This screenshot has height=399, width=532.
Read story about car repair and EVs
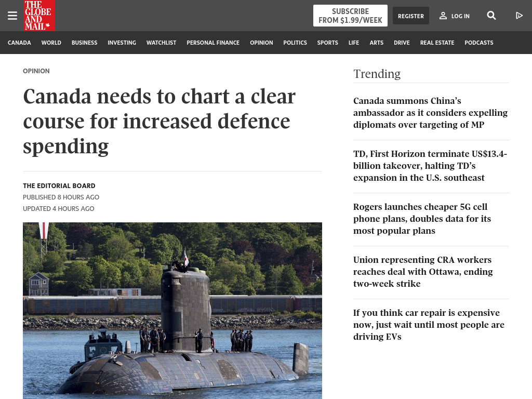tap(429, 324)
